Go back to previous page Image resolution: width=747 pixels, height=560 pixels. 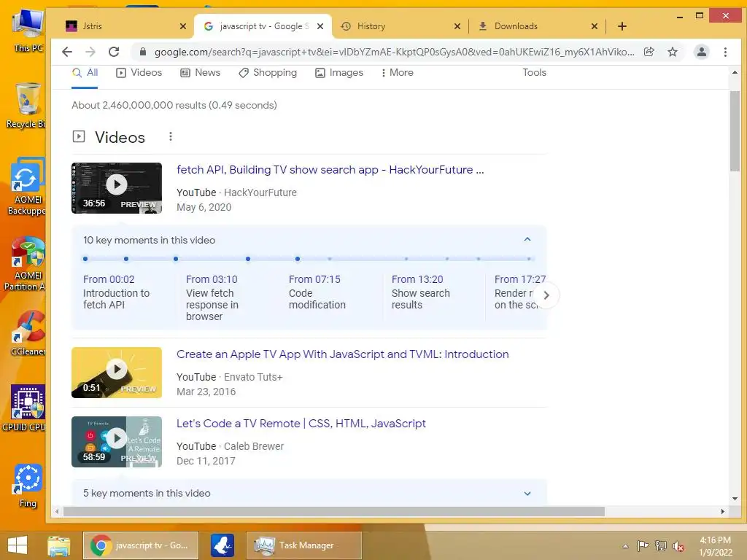(x=67, y=52)
